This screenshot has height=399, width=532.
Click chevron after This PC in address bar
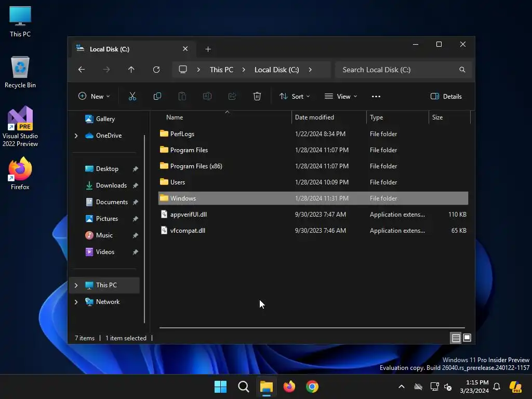(x=244, y=70)
